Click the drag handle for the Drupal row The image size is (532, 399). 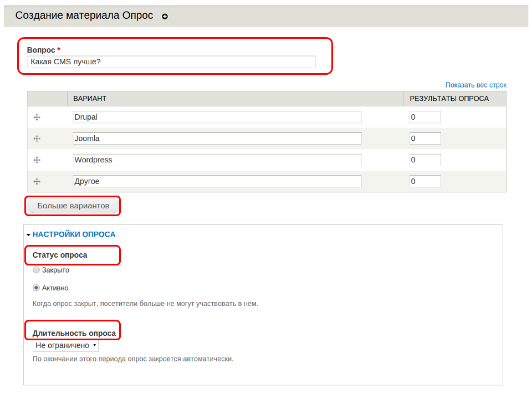(x=37, y=117)
